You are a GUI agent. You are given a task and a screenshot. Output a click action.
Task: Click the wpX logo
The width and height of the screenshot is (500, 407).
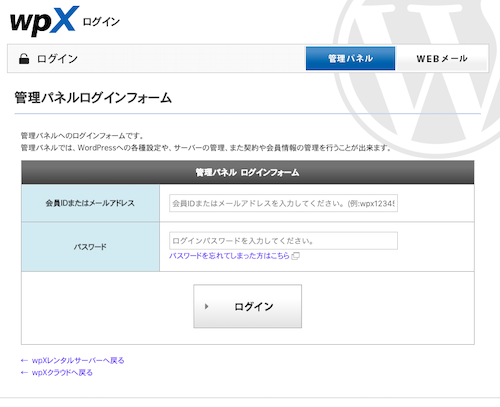click(44, 21)
